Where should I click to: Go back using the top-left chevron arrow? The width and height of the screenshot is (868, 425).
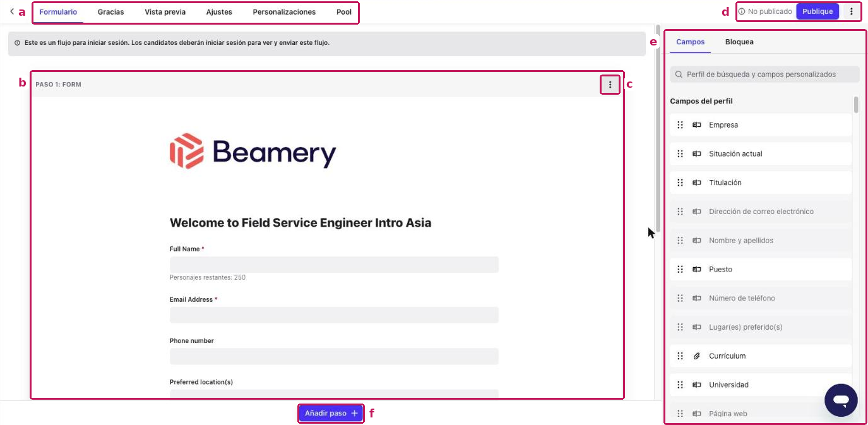[x=11, y=11]
